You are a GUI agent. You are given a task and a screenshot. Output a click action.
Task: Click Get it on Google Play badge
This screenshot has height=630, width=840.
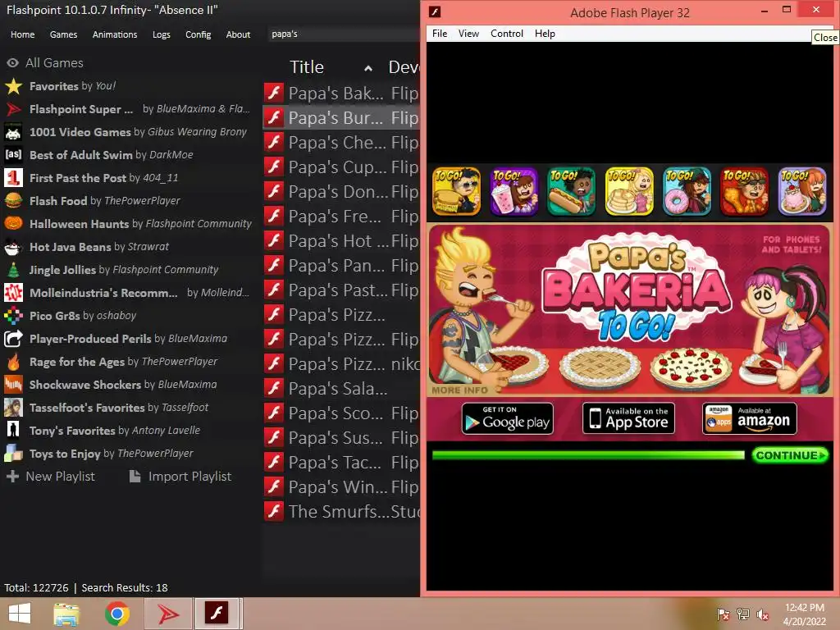507,418
